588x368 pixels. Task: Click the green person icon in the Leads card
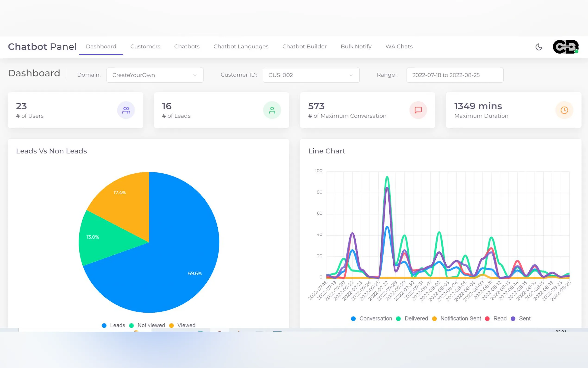click(x=272, y=110)
